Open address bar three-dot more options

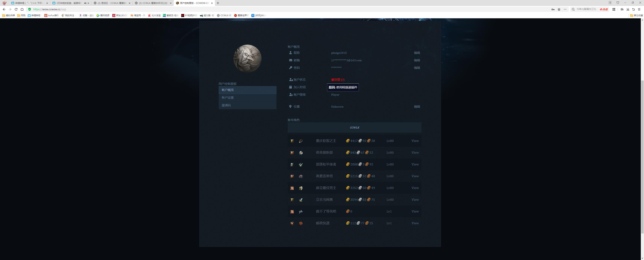565,10
